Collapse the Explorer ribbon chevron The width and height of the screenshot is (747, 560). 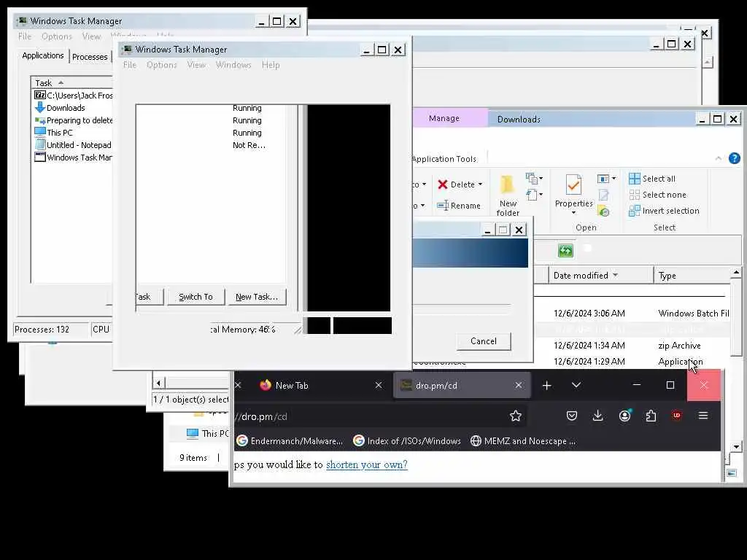click(x=719, y=158)
